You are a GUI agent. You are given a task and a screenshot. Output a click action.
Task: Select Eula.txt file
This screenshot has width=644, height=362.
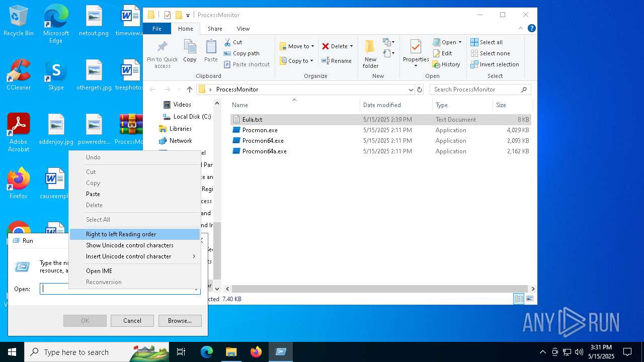[x=380, y=120]
